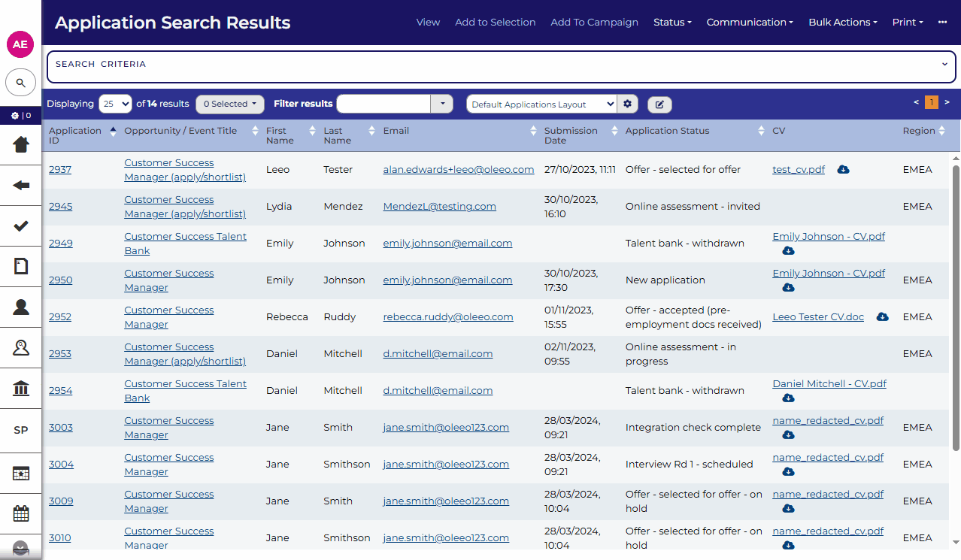The height and width of the screenshot is (560, 961).
Task: Sort by First Name column arrows
Action: (x=312, y=131)
